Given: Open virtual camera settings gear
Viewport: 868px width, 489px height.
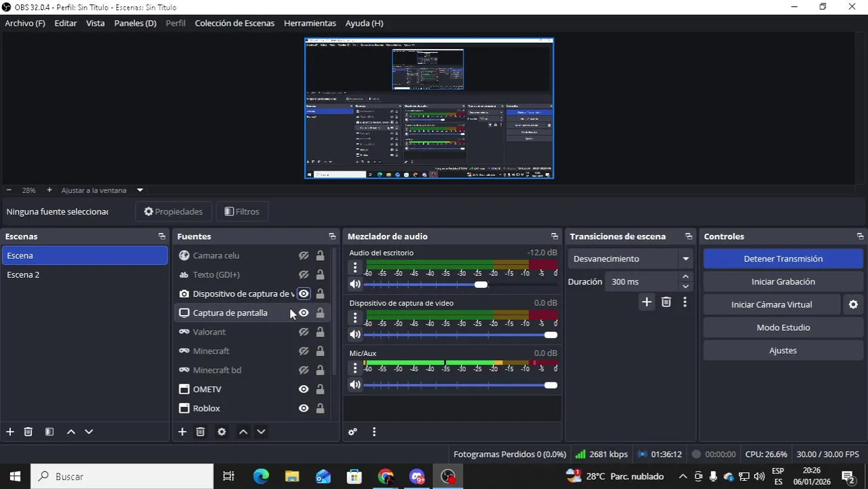Looking at the screenshot, I should 854,305.
